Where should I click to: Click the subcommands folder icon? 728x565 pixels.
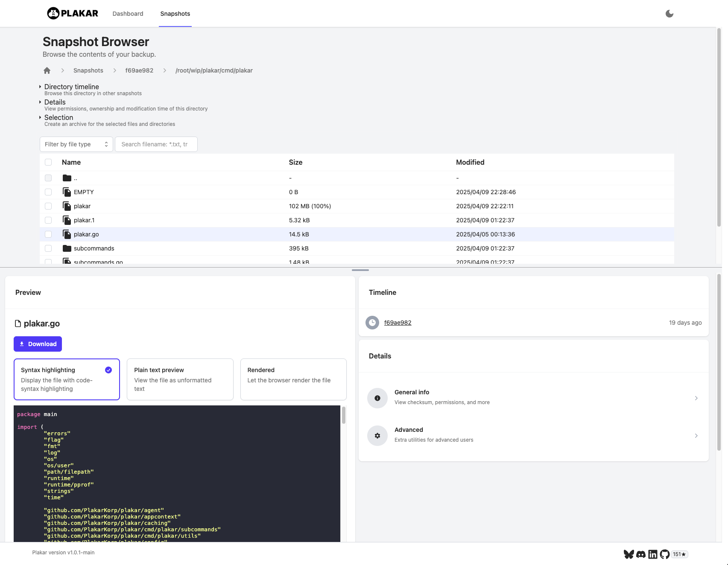[67, 248]
